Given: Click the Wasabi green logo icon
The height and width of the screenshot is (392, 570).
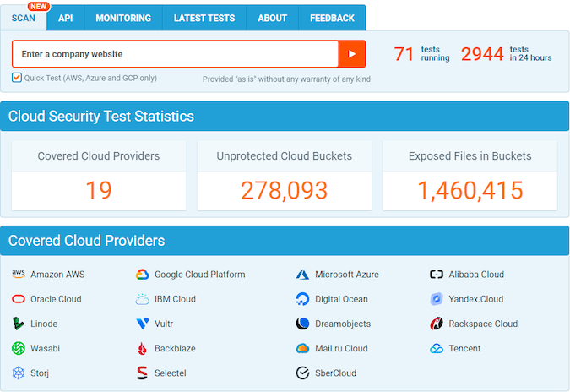Looking at the screenshot, I should click(19, 348).
